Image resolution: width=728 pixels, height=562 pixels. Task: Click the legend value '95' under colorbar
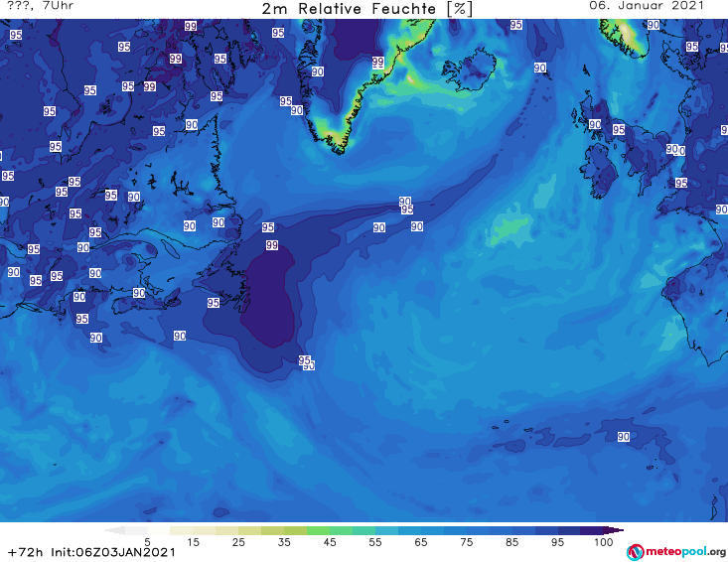557,542
